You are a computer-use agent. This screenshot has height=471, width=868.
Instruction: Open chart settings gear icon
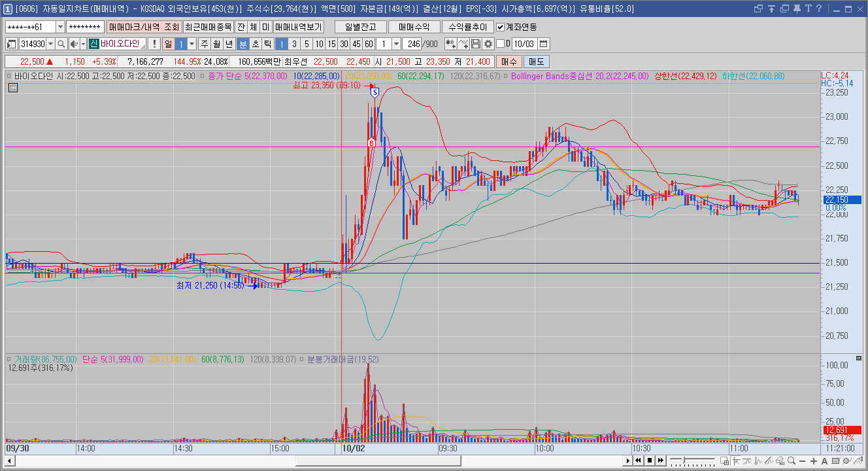488,44
